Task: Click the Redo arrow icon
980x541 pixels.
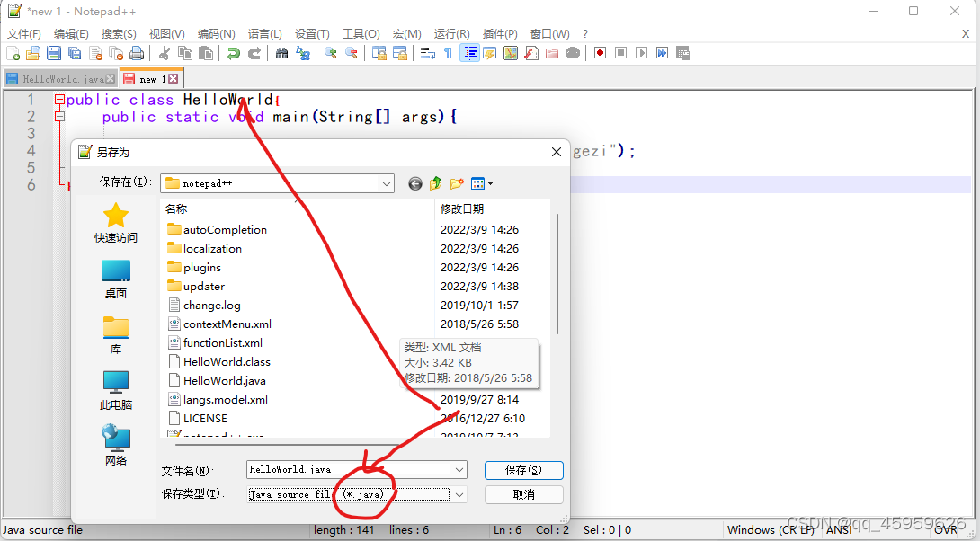Action: click(254, 53)
